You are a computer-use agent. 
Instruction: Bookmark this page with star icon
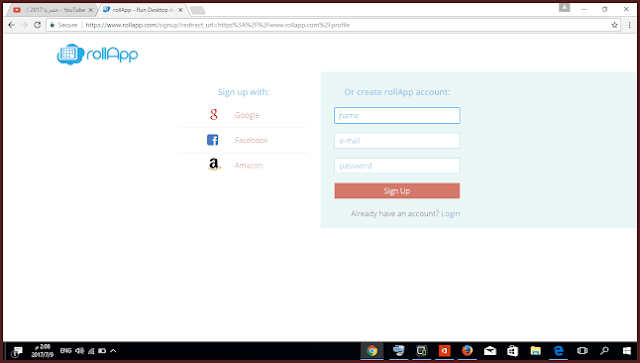coord(614,25)
